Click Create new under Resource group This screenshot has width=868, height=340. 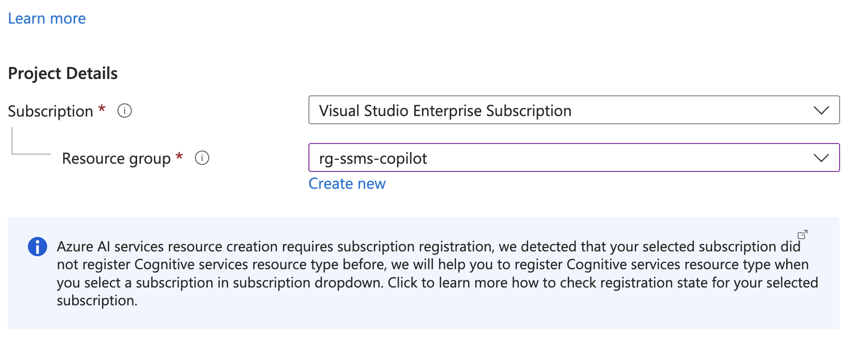(x=347, y=183)
